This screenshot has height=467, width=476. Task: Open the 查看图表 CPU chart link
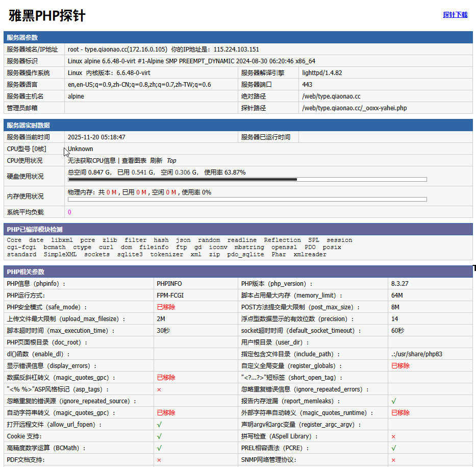[x=134, y=160]
